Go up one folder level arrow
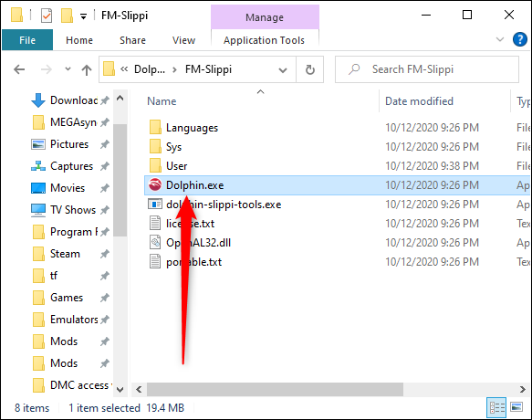Screen dimensions: 532x420 coord(87,70)
